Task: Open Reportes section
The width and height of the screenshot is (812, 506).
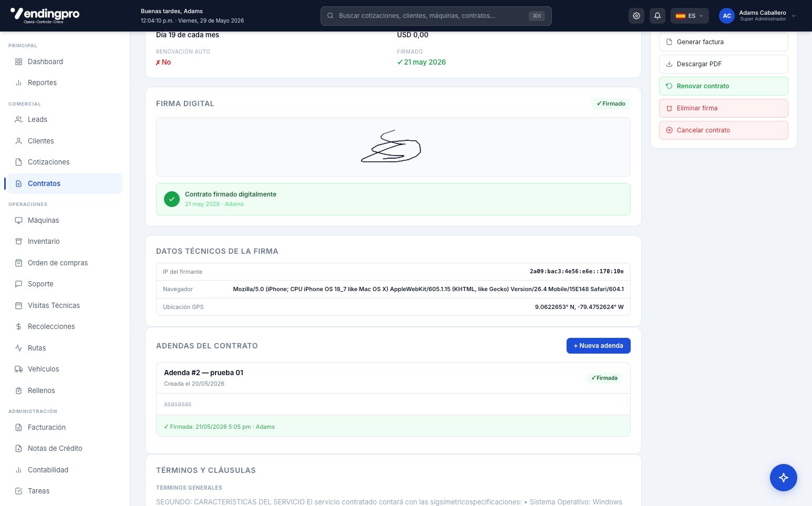Action: [x=65, y=83]
